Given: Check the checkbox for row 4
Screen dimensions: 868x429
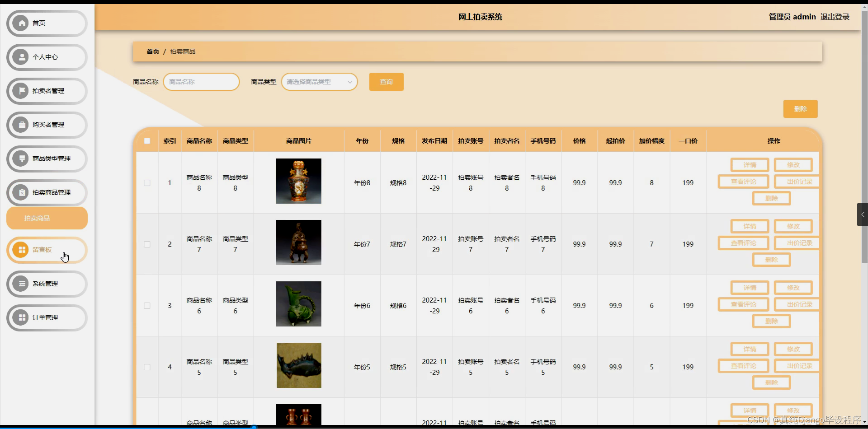Looking at the screenshot, I should pyautogui.click(x=147, y=367).
